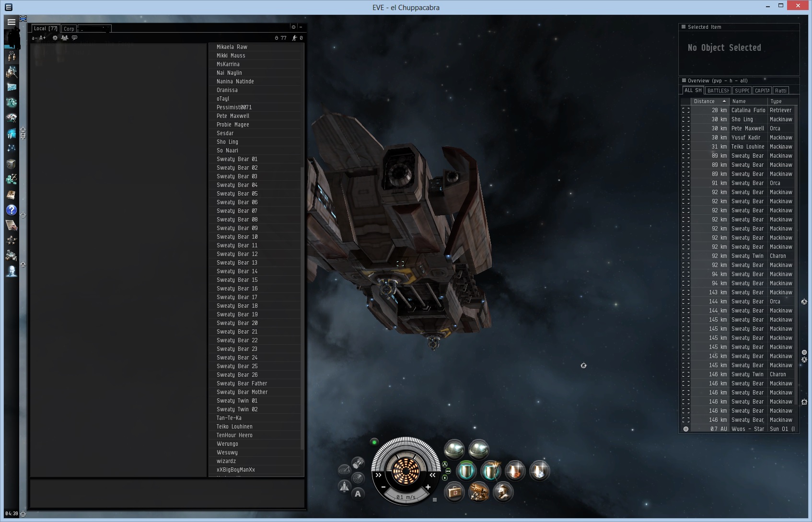Open the chat speech bubble icon
This screenshot has width=812, height=522.
point(74,38)
